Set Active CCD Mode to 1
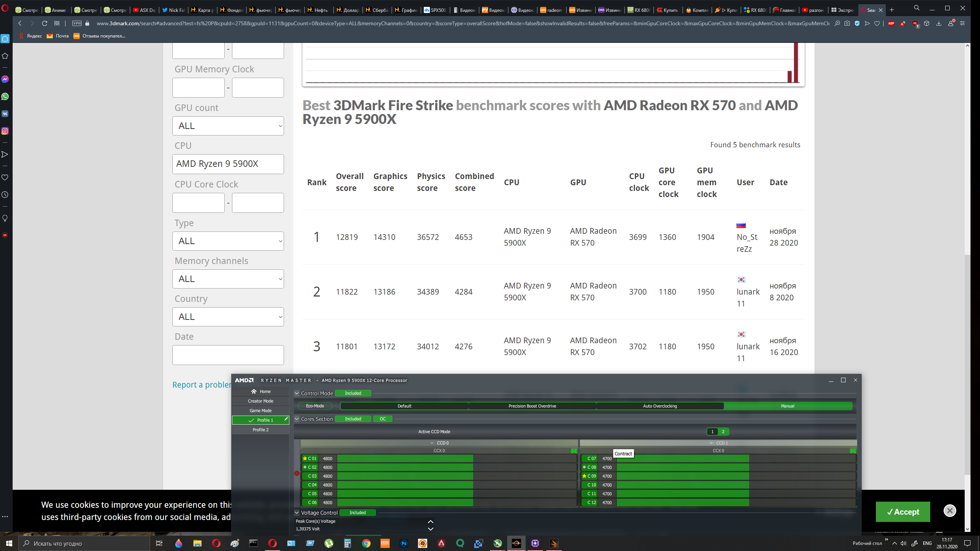Image resolution: width=980 pixels, height=551 pixels. [712, 432]
